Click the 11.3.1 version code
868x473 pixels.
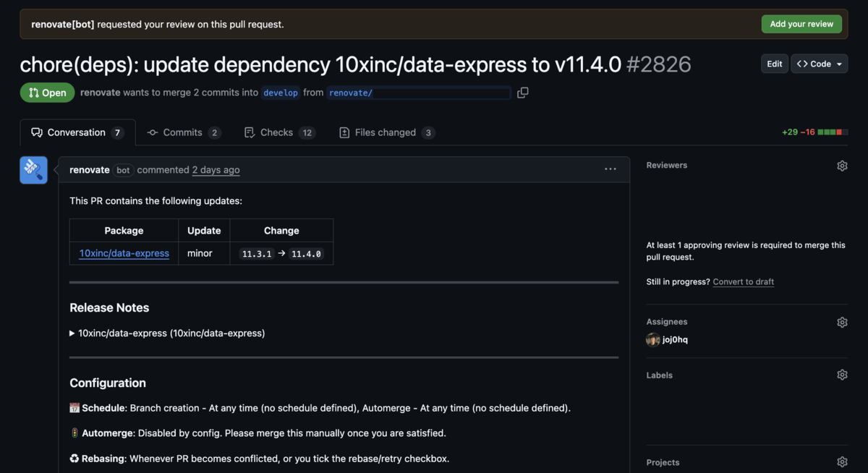(x=257, y=254)
